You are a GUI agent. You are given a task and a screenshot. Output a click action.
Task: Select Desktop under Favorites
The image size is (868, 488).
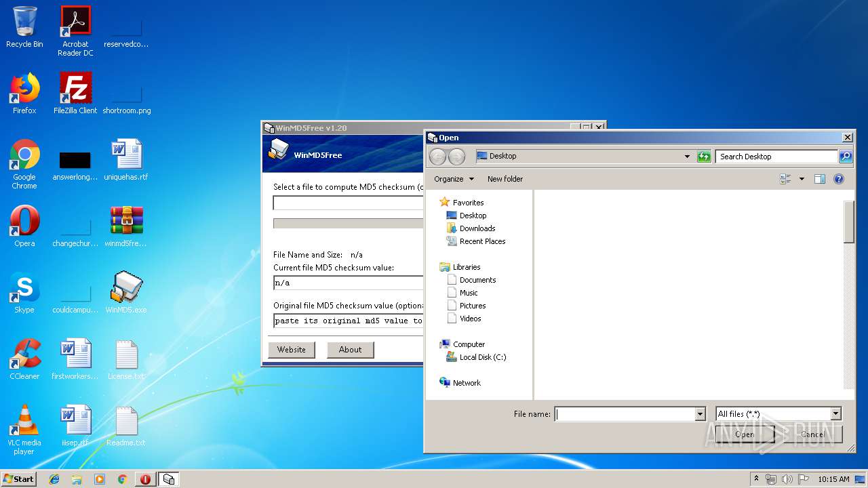coord(473,216)
